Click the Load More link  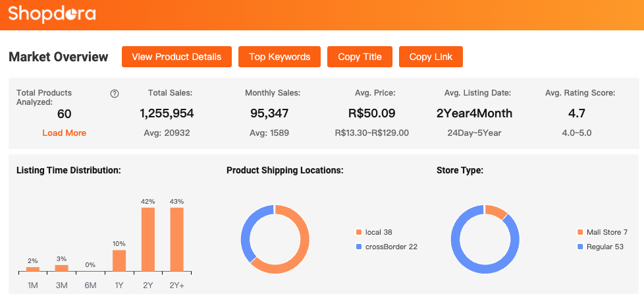tap(64, 133)
